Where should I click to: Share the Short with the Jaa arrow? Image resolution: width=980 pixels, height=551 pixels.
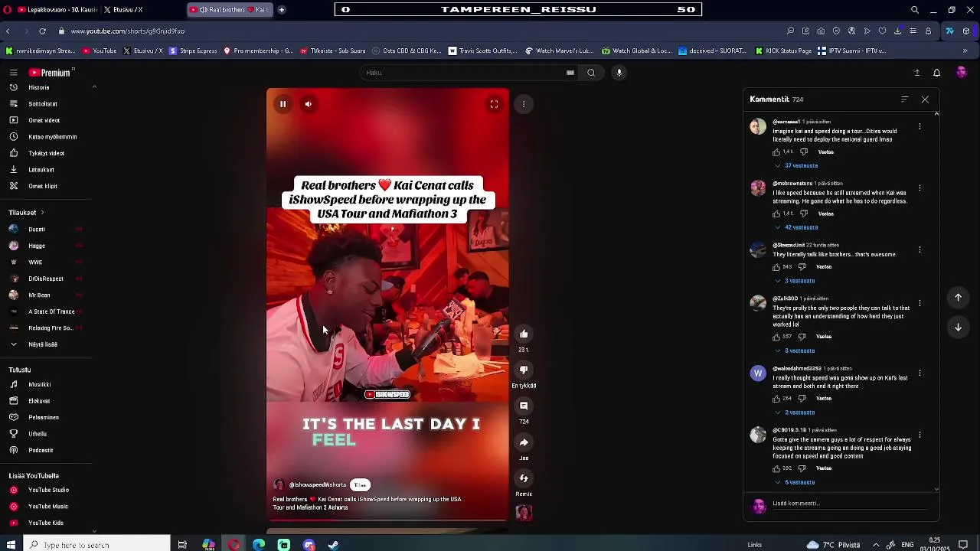[x=524, y=442]
